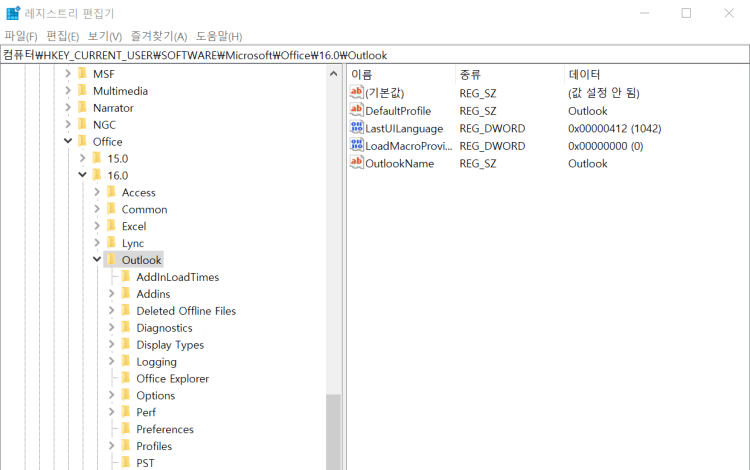Click the Preferences folder icon
The width and height of the screenshot is (750, 470).
point(126,429)
